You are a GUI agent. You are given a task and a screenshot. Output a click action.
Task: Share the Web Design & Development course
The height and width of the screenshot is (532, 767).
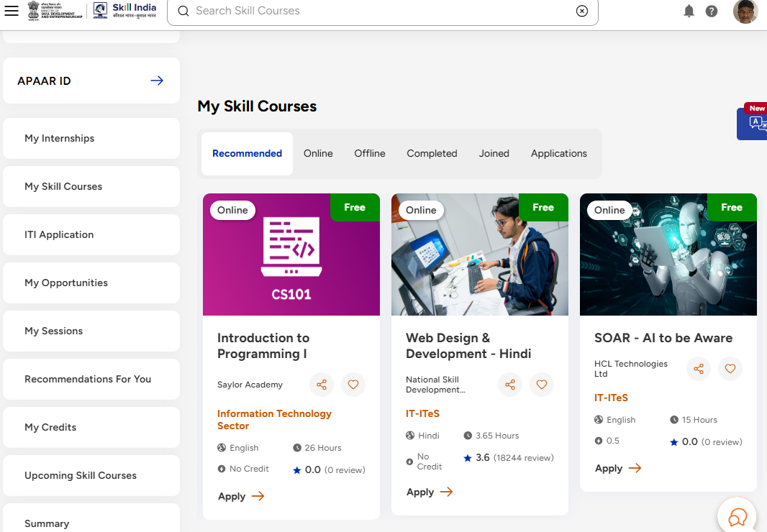510,385
